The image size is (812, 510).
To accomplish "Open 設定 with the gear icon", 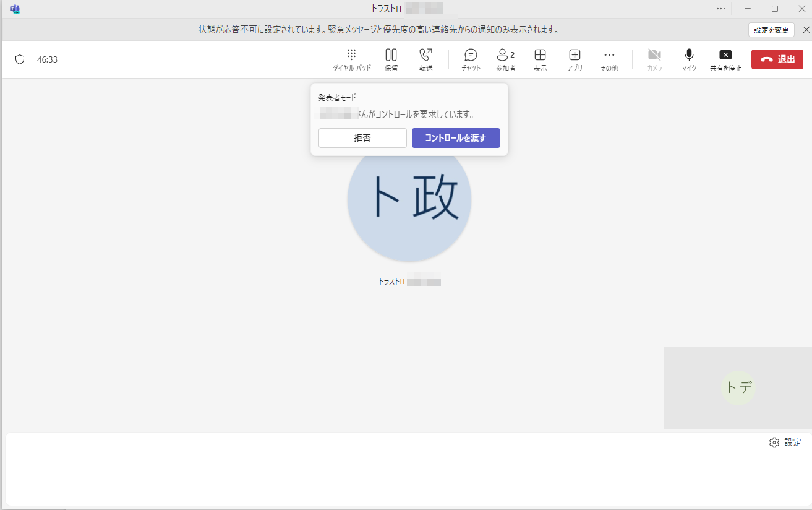I will coord(785,443).
